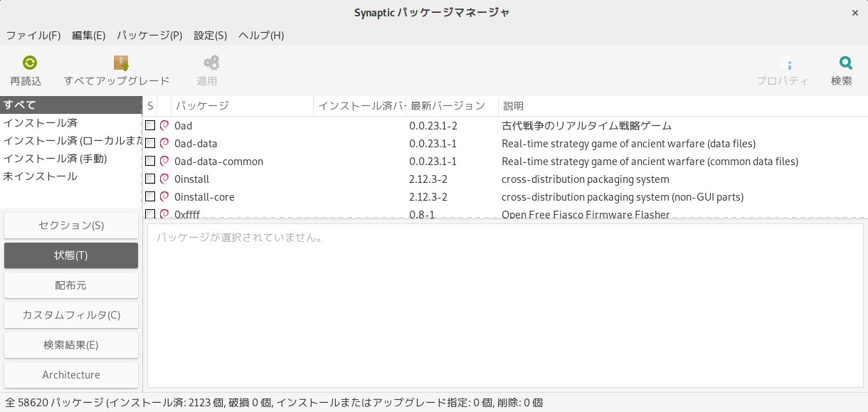868x412 pixels.
Task: Click version 0.8-1 of 0xffff
Action: click(422, 214)
